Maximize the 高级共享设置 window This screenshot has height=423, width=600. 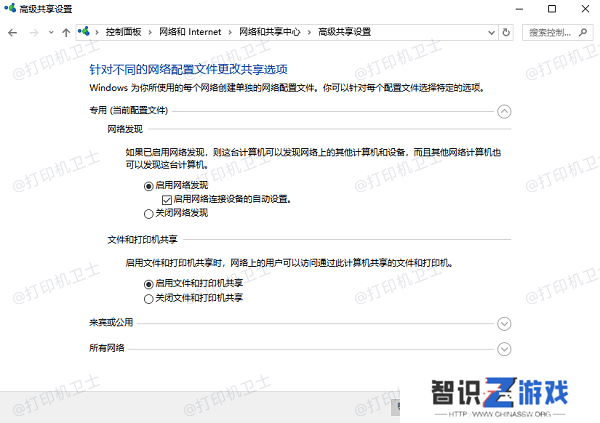click(x=552, y=9)
